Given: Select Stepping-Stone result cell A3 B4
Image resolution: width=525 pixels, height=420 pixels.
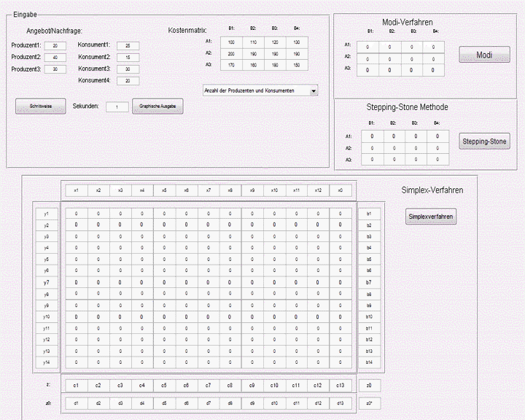Looking at the screenshot, I should (x=437, y=160).
